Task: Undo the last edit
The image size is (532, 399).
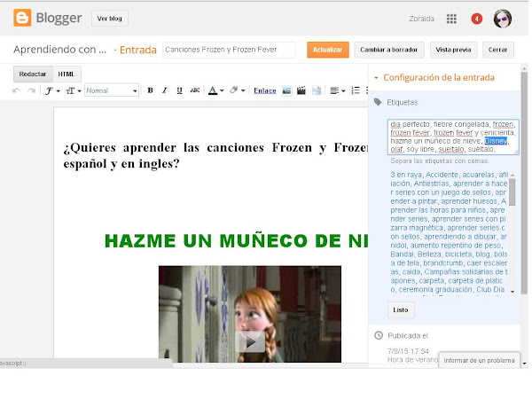Action: click(x=16, y=90)
